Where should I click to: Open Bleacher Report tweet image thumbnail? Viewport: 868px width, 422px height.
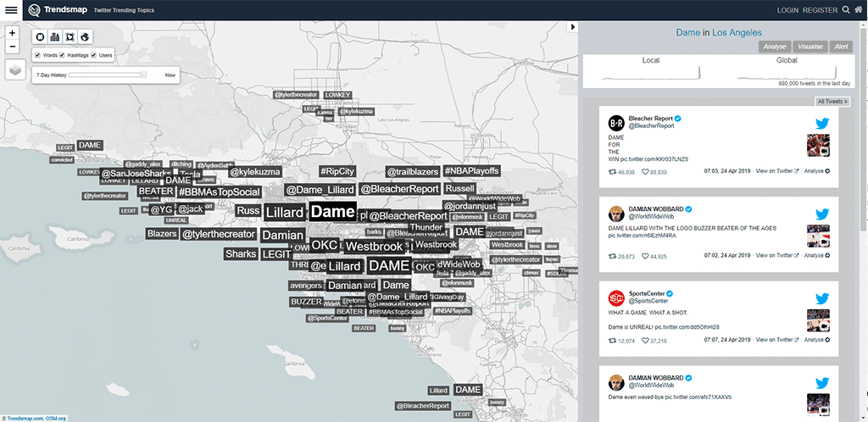(818, 146)
